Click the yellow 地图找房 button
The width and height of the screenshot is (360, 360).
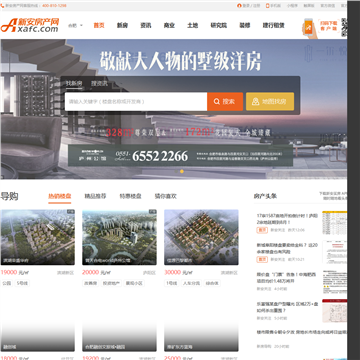270,101
